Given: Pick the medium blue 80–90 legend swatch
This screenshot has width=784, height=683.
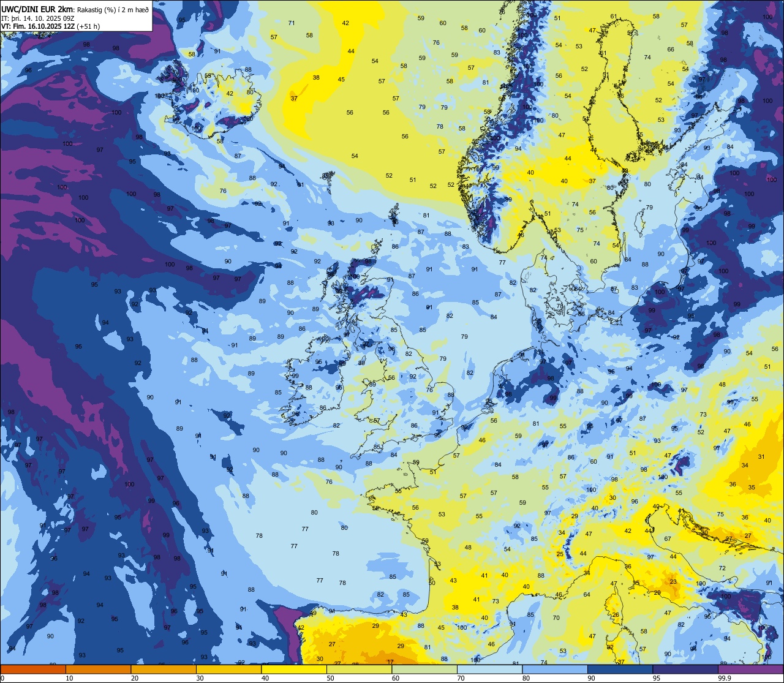Looking at the screenshot, I should point(555,669).
